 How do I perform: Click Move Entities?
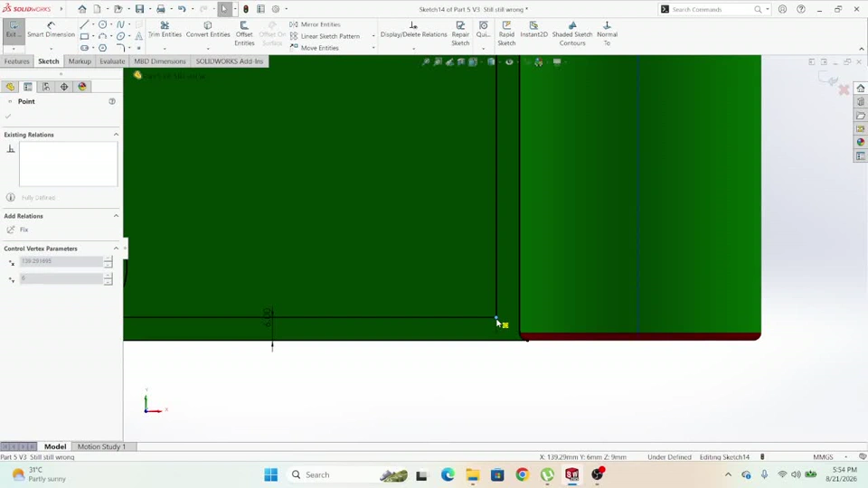[x=314, y=48]
